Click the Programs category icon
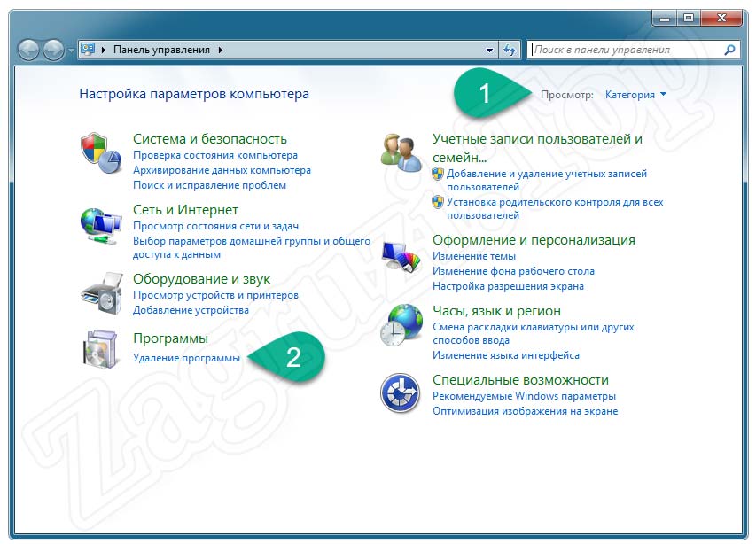 (99, 348)
